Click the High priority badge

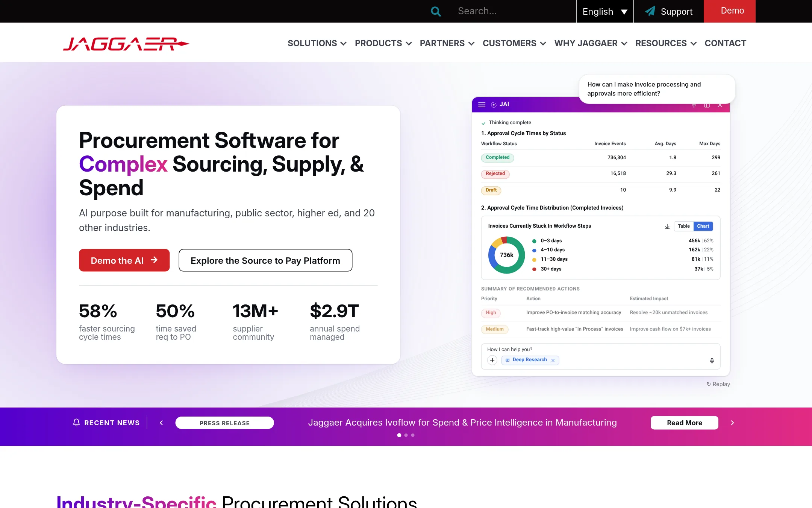point(491,313)
